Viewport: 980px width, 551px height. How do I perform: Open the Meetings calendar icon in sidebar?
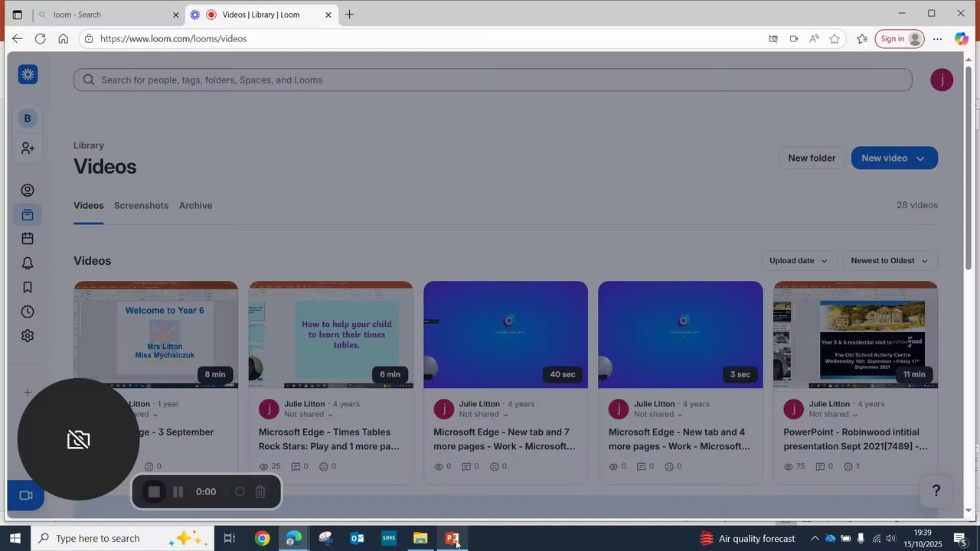tap(28, 239)
